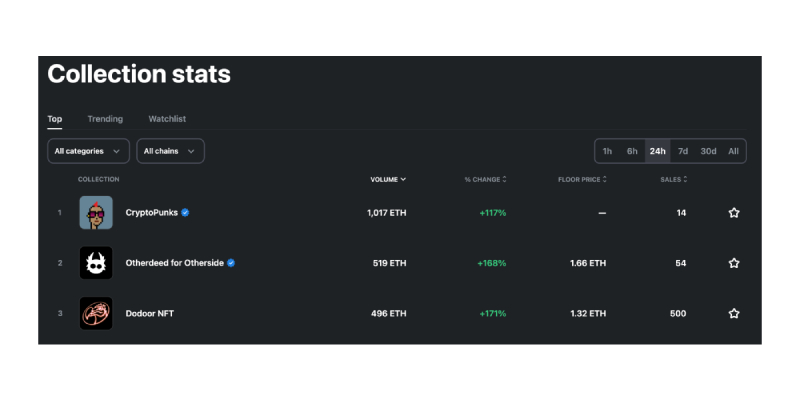
Task: Switch to the Trending tab
Action: pyautogui.click(x=105, y=119)
